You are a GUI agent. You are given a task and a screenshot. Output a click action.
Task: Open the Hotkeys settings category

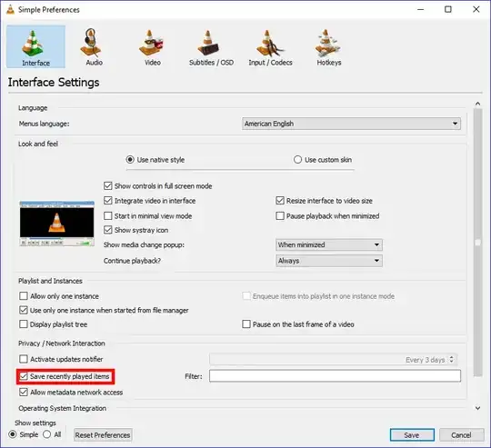[329, 46]
